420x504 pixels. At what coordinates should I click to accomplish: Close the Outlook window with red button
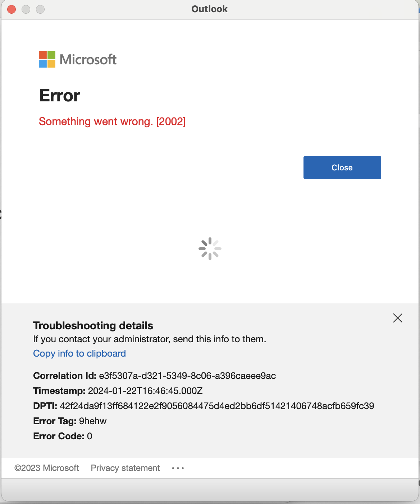coord(12,9)
